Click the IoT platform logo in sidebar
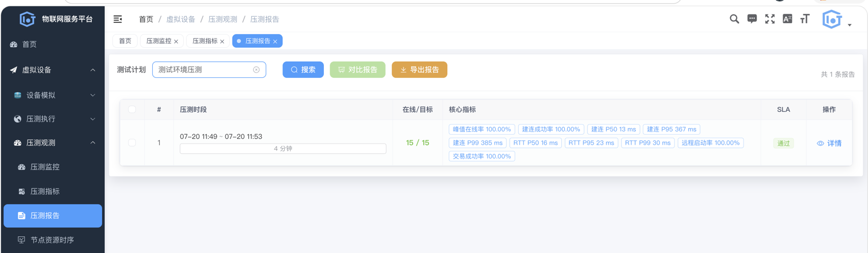Screen dimensions: 868x253 [x=27, y=19]
